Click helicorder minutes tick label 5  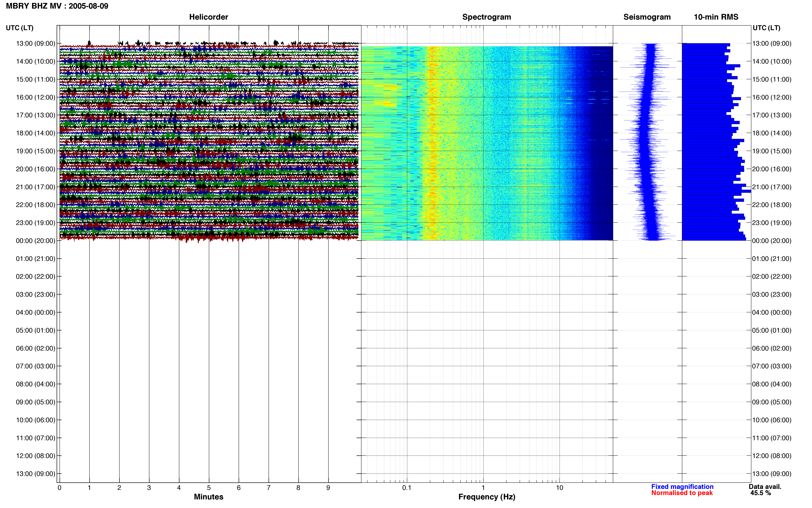209,488
